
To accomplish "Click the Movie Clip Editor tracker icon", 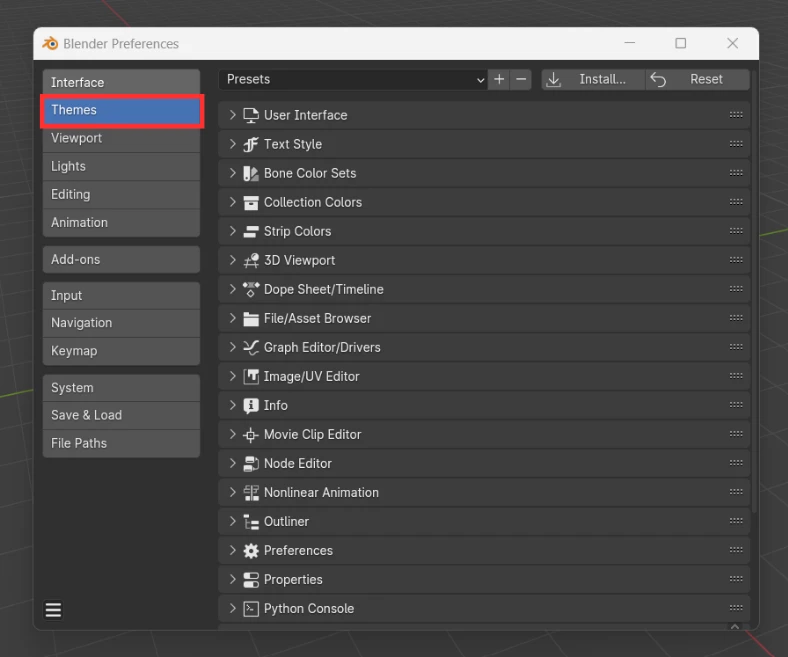I will [x=251, y=435].
